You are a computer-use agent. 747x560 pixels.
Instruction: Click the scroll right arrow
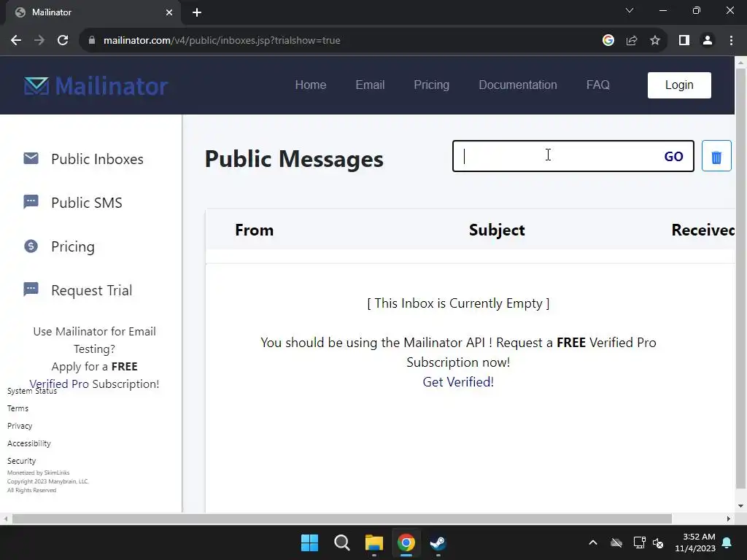coord(729,518)
